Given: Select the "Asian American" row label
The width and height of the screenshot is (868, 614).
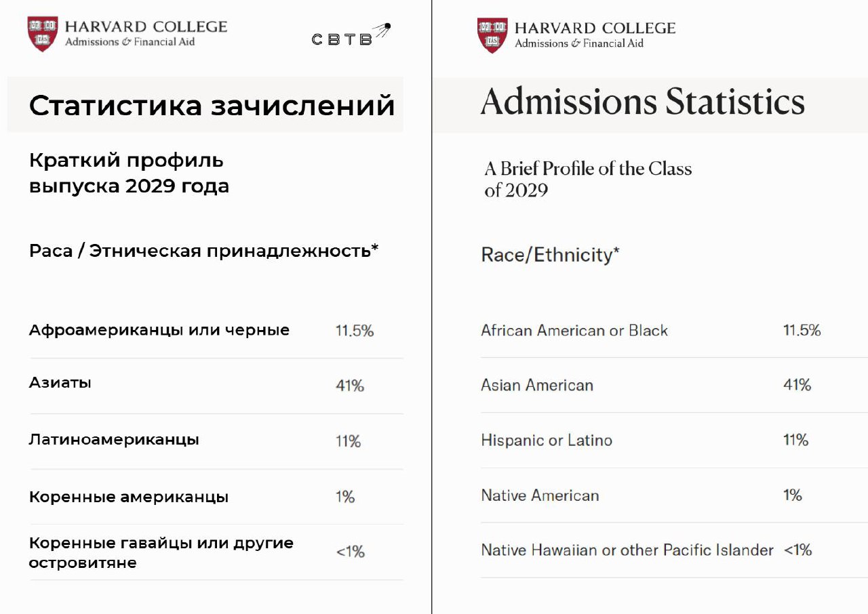Looking at the screenshot, I should 536,385.
